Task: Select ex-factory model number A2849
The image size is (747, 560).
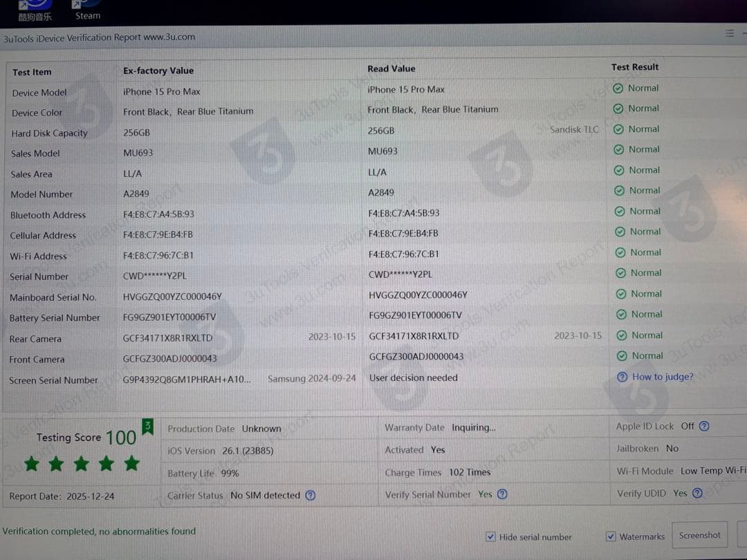Action: [136, 194]
